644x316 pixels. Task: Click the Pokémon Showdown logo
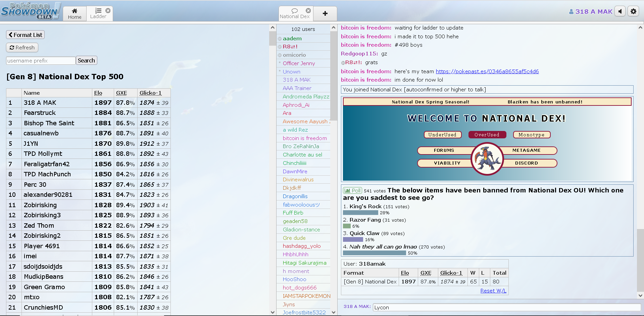point(31,11)
